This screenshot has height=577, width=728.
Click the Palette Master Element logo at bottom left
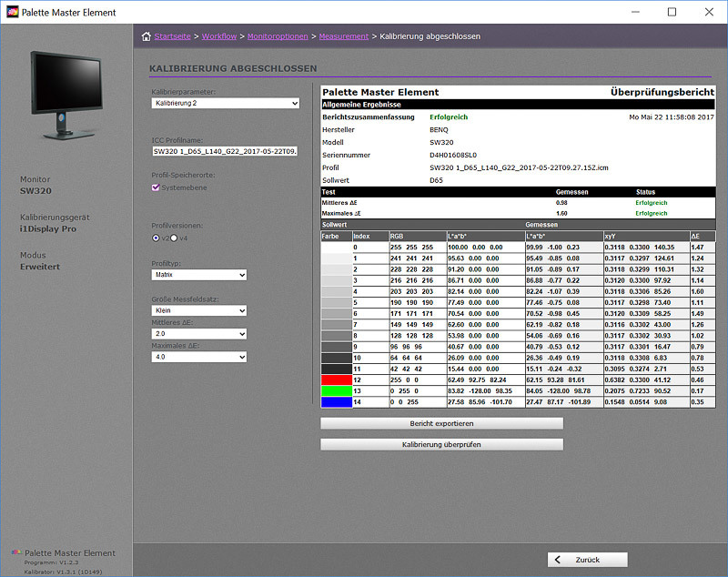(16, 552)
